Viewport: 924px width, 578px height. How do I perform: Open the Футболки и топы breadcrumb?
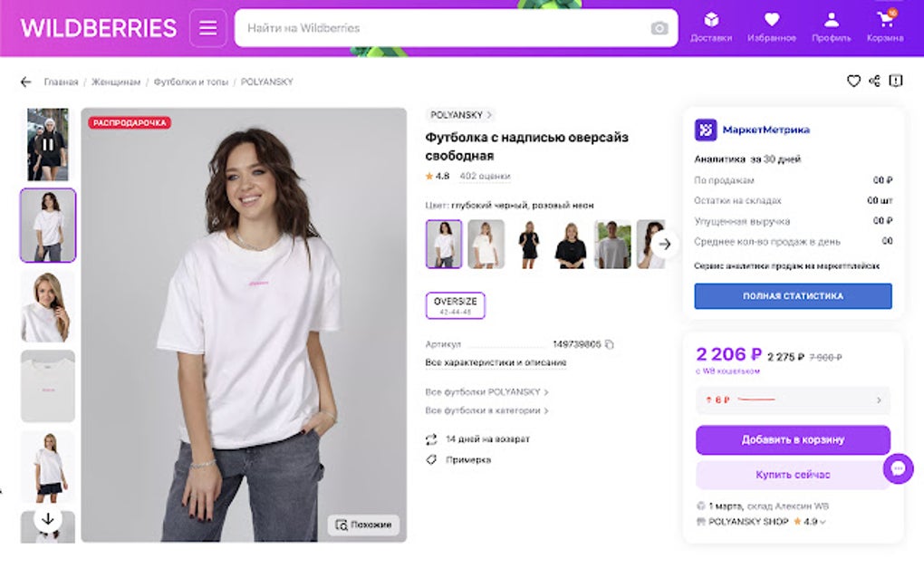[x=188, y=82]
